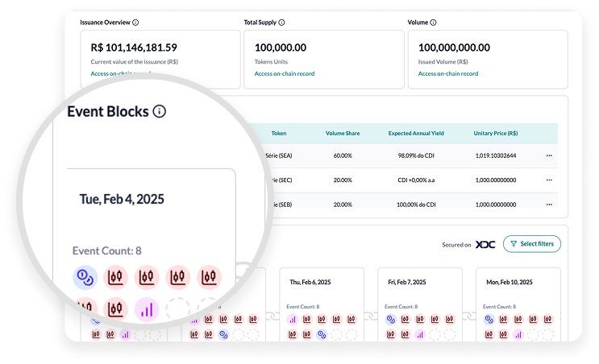Select the Tue, Feb 4, 2025 date in magnifier
Screen dimensions: 599x364
pyautogui.click(x=122, y=199)
